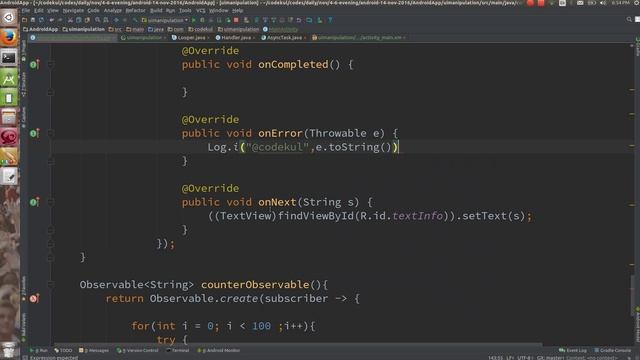Click the Redo toolbar icon

60,20
